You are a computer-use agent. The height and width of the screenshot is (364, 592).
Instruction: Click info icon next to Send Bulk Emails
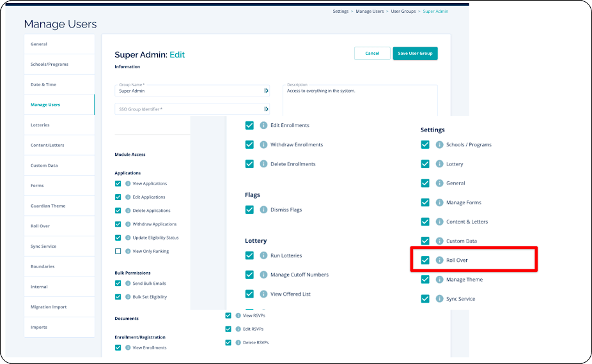point(128,284)
